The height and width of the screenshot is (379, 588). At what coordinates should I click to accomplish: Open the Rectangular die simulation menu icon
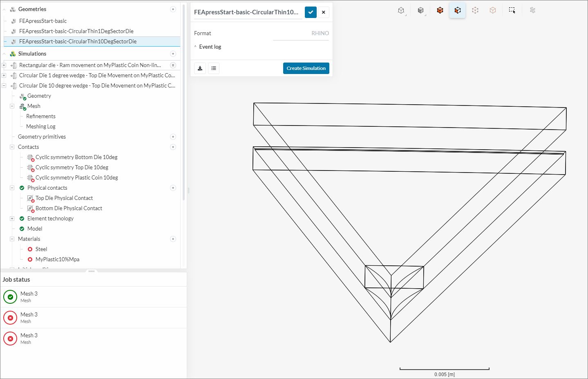pos(173,65)
